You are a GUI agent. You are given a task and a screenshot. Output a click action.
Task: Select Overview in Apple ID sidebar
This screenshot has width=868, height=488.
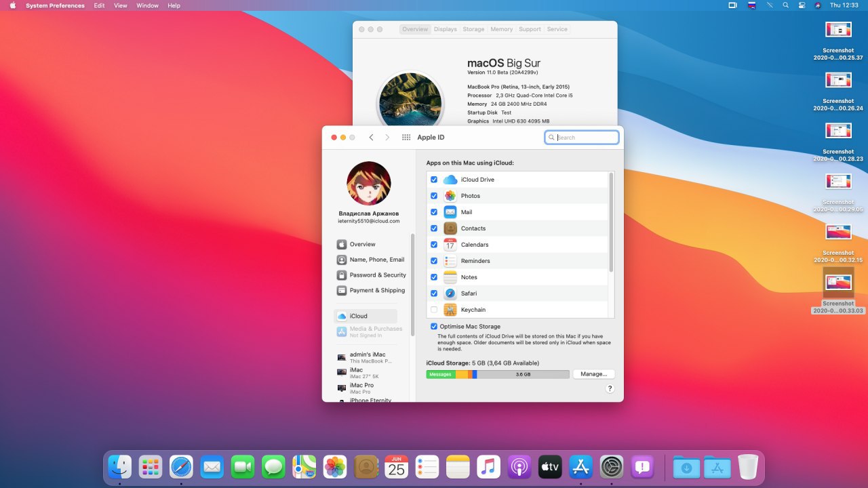366,244
